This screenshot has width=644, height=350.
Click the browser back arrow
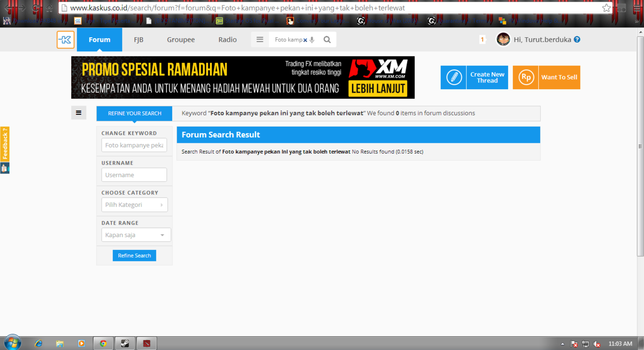[x=8, y=8]
